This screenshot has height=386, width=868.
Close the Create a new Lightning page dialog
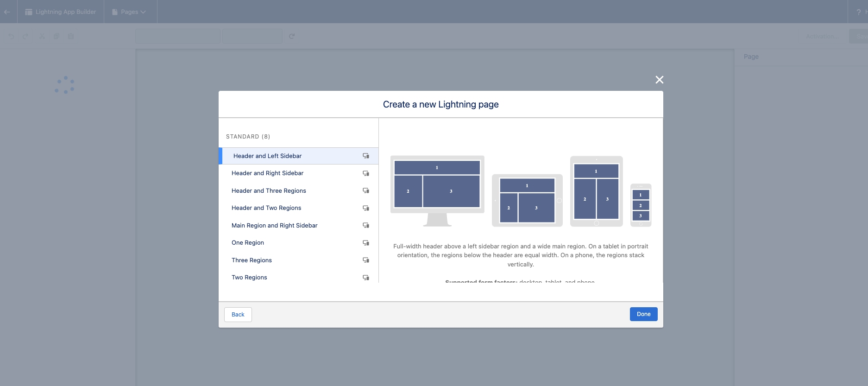pos(660,80)
